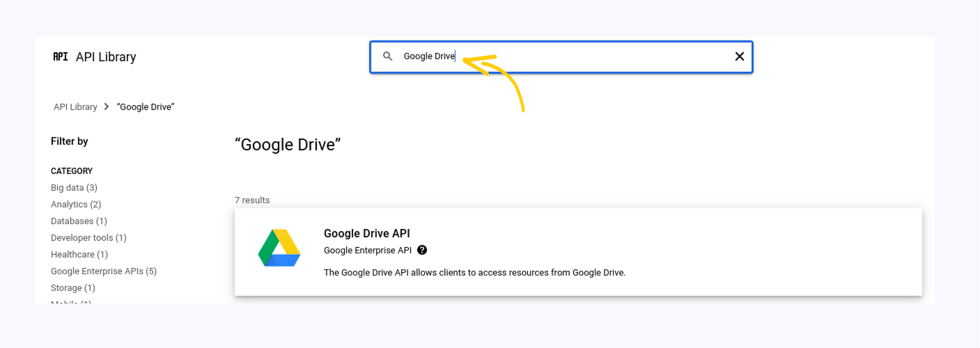
Task: Click the Google Drive logo thumbnail
Action: click(x=279, y=248)
